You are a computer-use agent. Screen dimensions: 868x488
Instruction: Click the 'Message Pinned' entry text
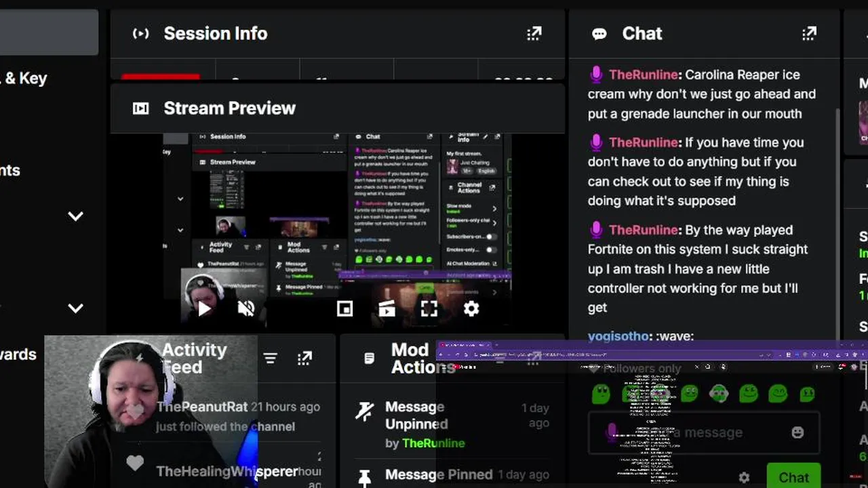[439, 474]
